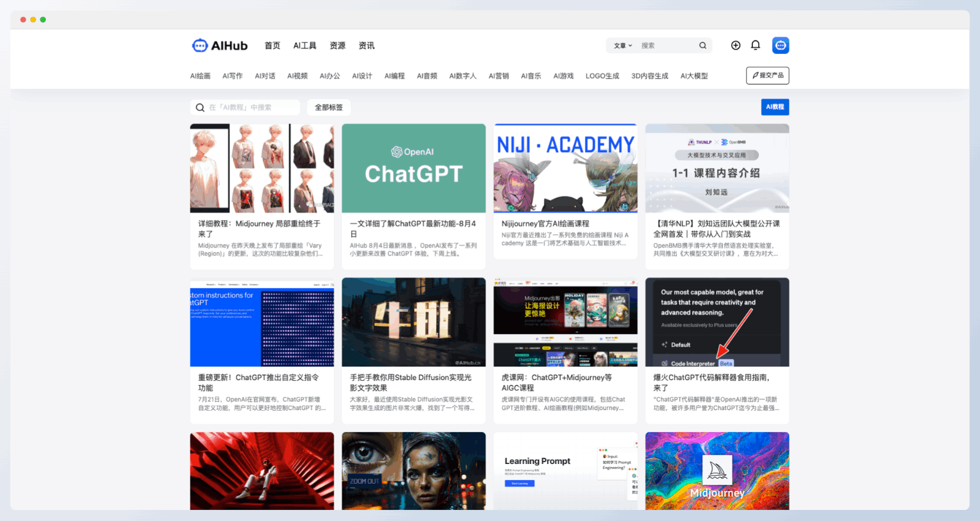Select the AI大模型 category
980x521 pixels.
coord(694,76)
